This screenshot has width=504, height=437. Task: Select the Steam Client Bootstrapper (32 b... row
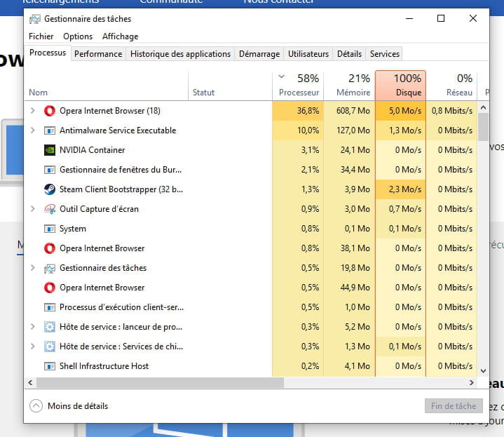pyautogui.click(x=251, y=189)
